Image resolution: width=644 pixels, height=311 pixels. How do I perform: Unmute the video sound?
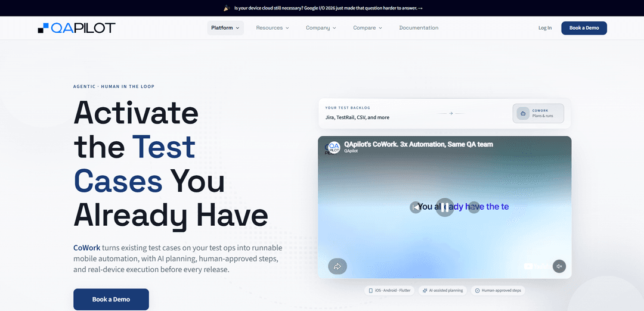point(559,266)
